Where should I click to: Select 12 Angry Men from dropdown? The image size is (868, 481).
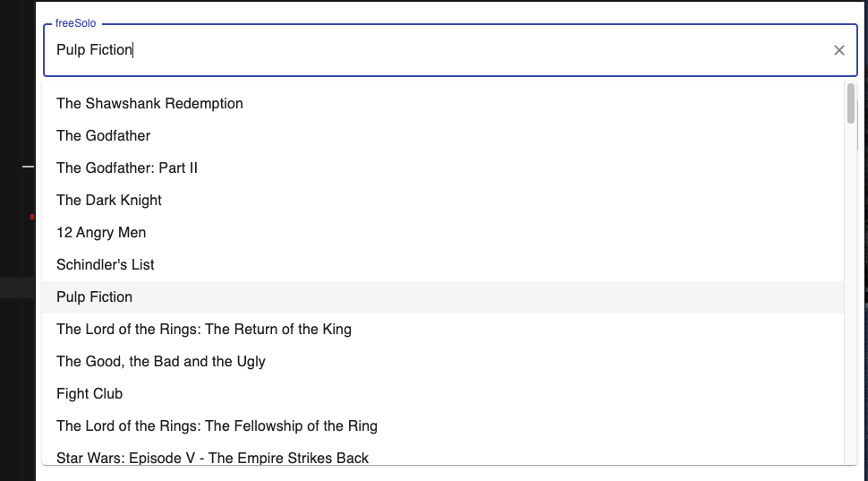pyautogui.click(x=101, y=233)
